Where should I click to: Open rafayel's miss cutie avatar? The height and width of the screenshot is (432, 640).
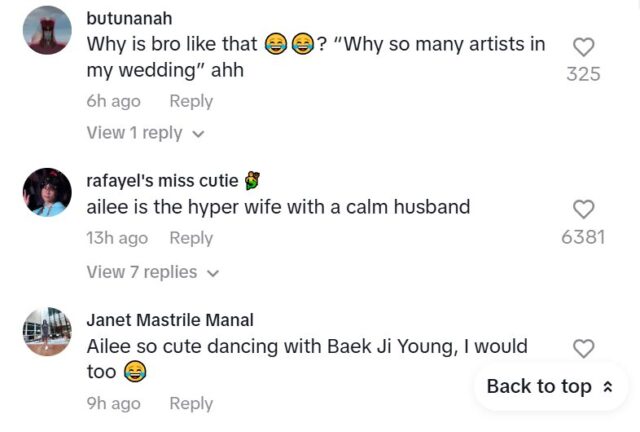tap(47, 191)
